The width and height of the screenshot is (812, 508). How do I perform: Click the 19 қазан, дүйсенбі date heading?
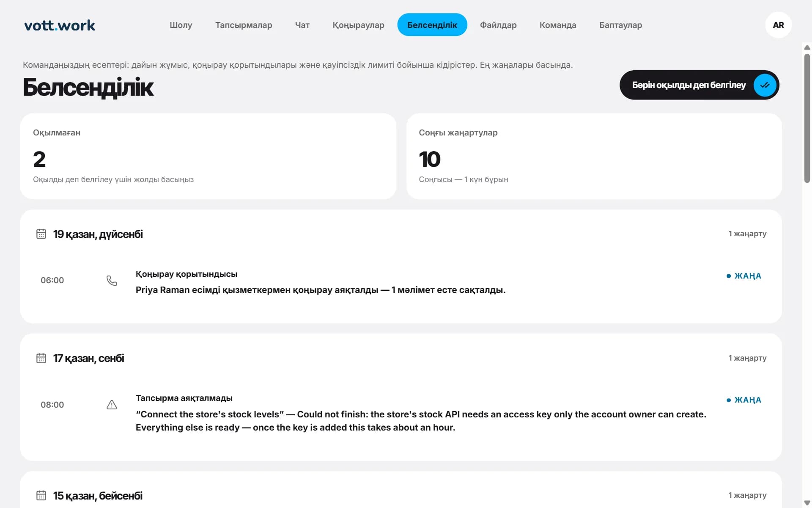98,234
